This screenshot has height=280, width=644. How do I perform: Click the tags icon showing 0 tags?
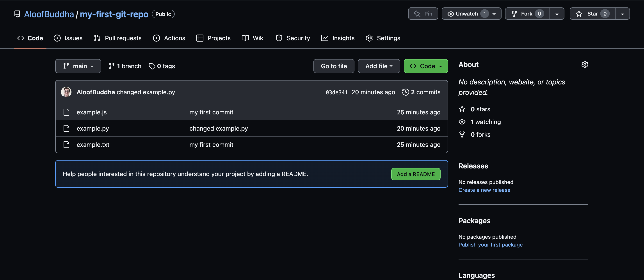(152, 66)
